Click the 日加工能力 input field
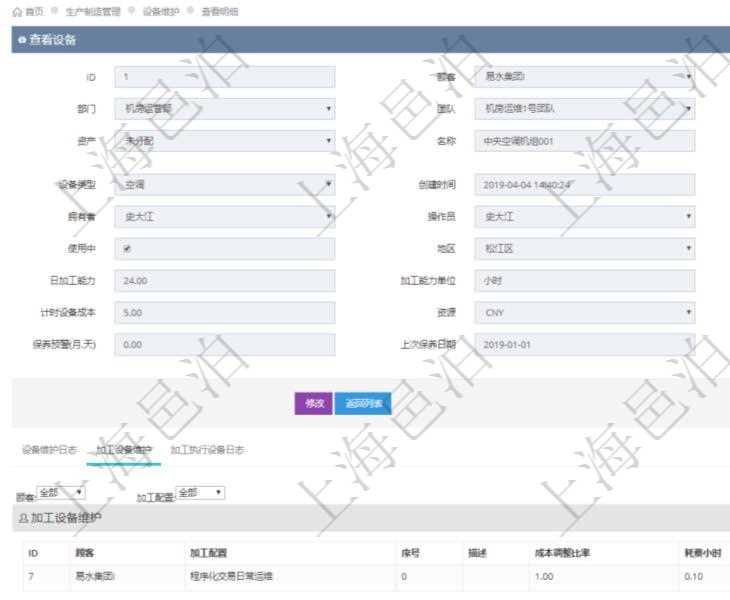Screen dimensions: 730x600 pos(225,281)
